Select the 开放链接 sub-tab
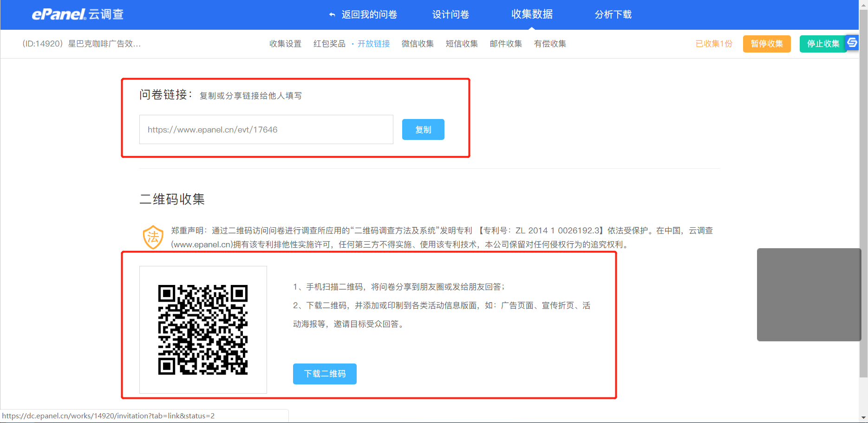Viewport: 868px width, 423px height. 373,44
